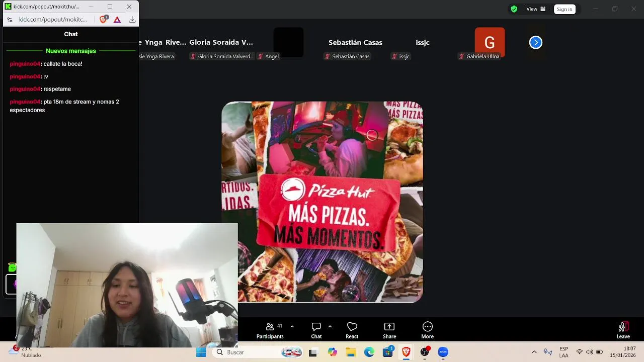Open site settings icon in Kick address bar
The image size is (644, 362).
click(x=10, y=20)
